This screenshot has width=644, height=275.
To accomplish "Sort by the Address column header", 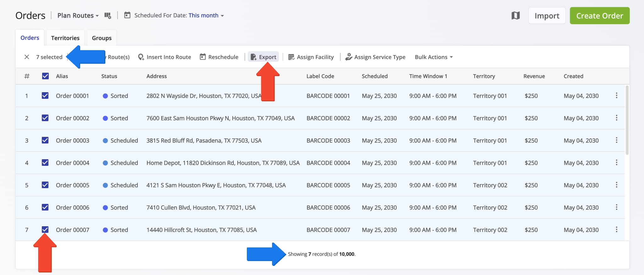I will point(157,76).
